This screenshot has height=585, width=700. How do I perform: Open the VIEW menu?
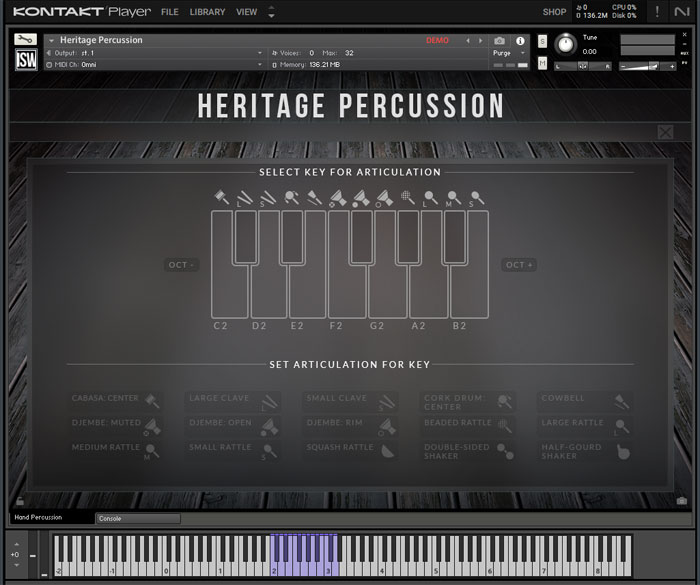click(246, 12)
